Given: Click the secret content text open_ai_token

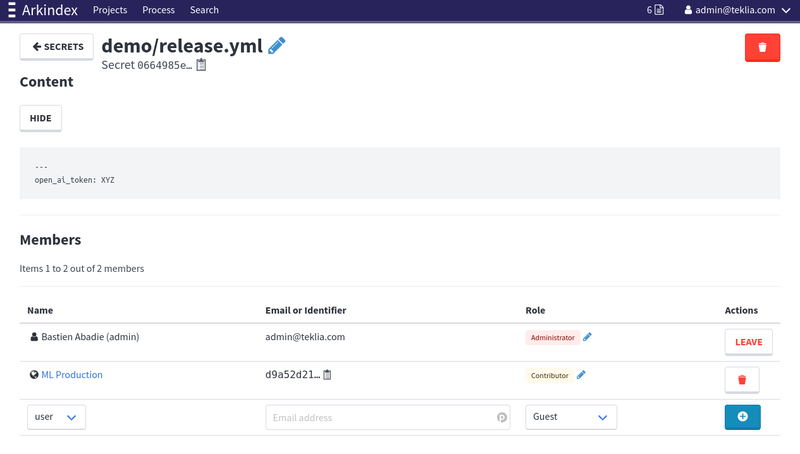Looking at the screenshot, I should click(74, 180).
